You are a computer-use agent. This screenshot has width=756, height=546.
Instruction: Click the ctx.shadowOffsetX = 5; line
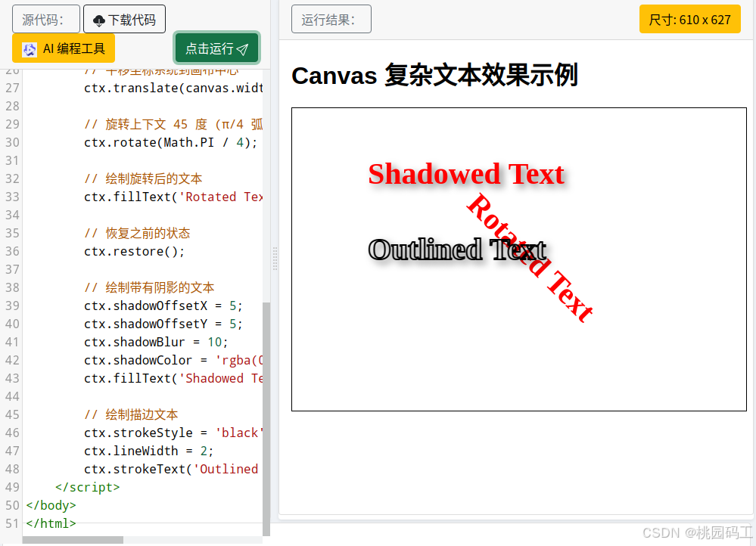click(163, 306)
